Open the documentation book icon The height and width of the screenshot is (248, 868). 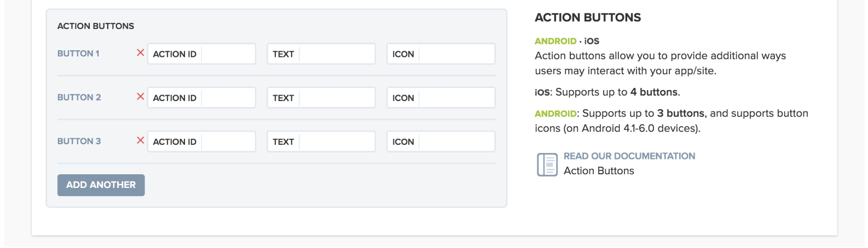click(547, 164)
